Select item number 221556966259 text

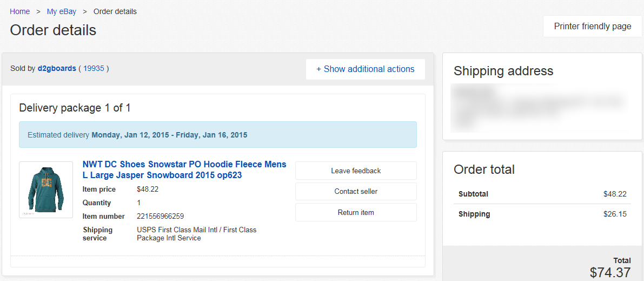[161, 217]
